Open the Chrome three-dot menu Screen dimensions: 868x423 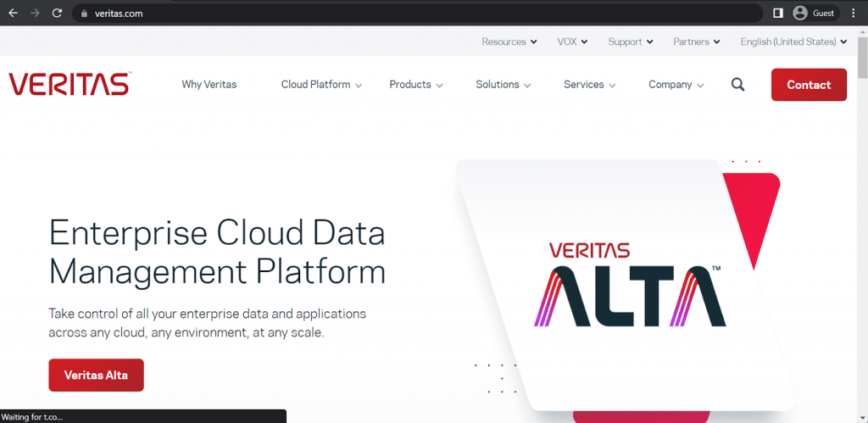click(x=853, y=14)
